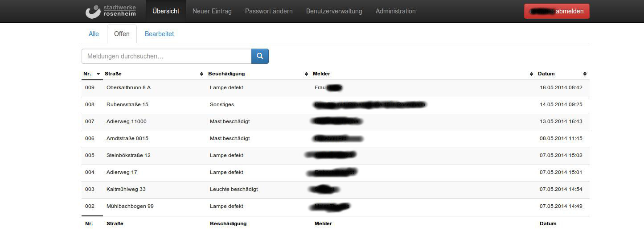Viewport: 644px width, 240px height.
Task: Select entry number 009
Action: [x=90, y=87]
